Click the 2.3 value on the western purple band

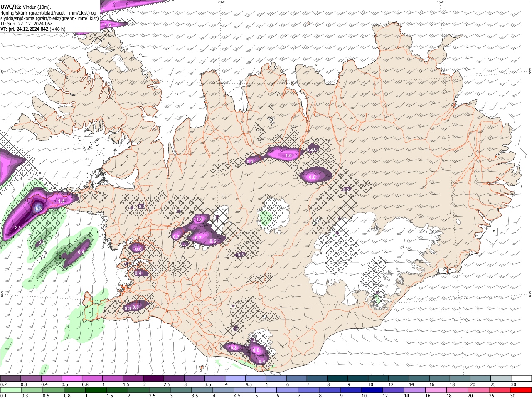(17, 228)
